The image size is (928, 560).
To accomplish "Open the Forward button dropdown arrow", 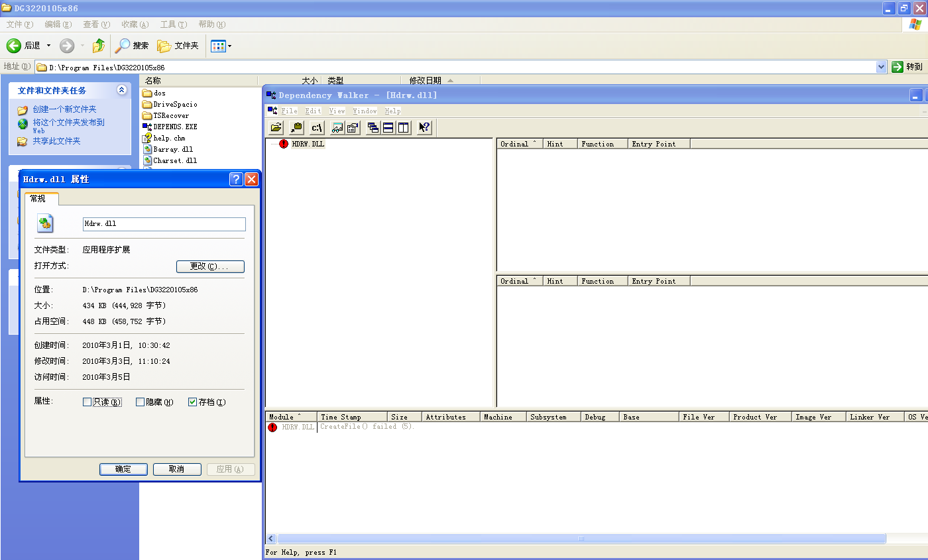I will click(82, 46).
